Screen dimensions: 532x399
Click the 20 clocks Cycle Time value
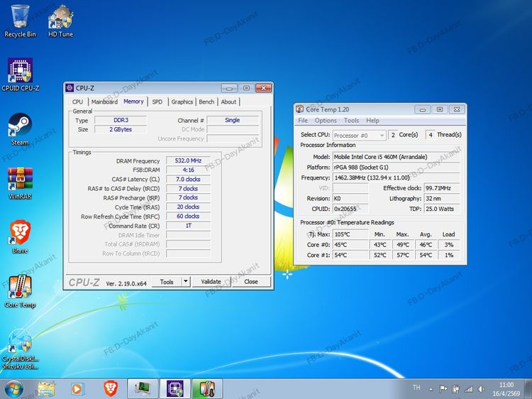pos(188,207)
